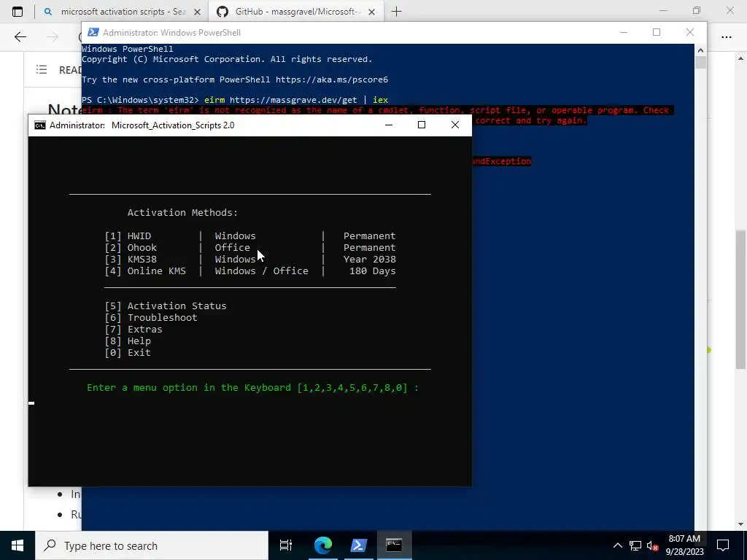Image resolution: width=747 pixels, height=560 pixels.
Task: Open the Windows Start menu
Action: tap(18, 545)
